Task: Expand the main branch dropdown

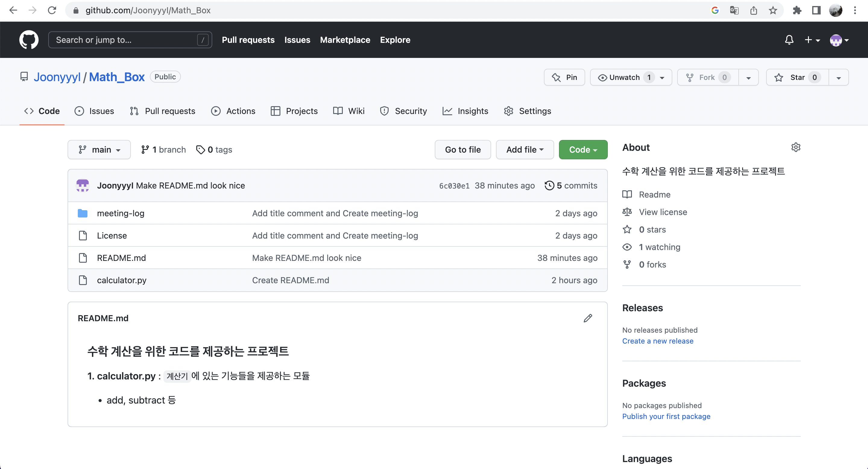Action: click(x=99, y=150)
